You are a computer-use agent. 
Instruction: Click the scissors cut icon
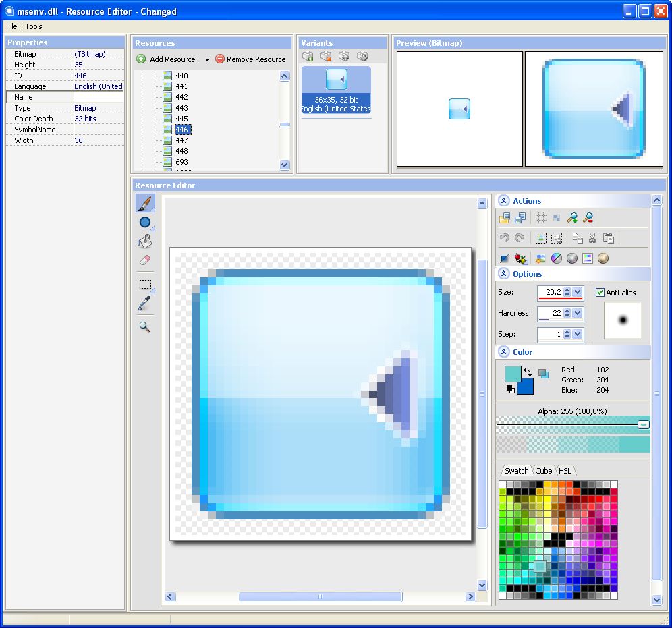click(592, 238)
